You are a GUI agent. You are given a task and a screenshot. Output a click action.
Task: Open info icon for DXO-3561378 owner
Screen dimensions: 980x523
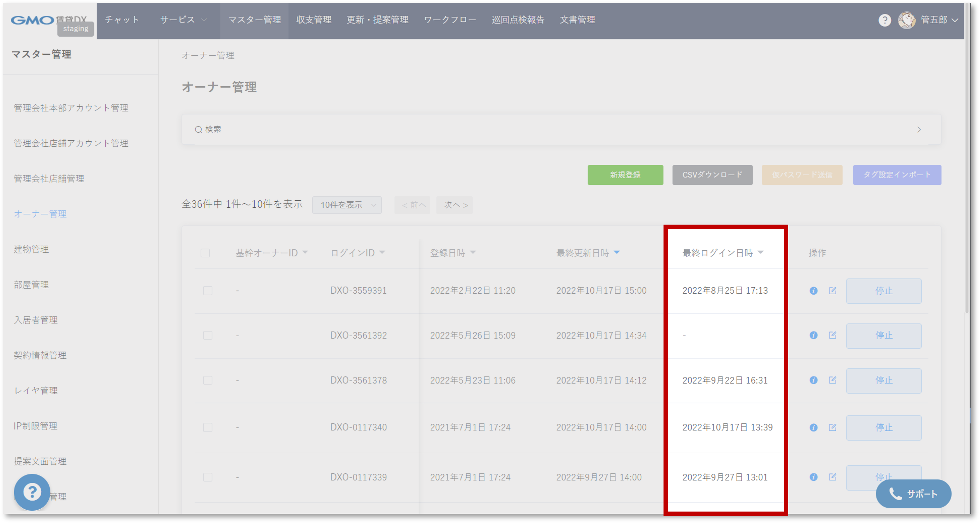click(813, 380)
